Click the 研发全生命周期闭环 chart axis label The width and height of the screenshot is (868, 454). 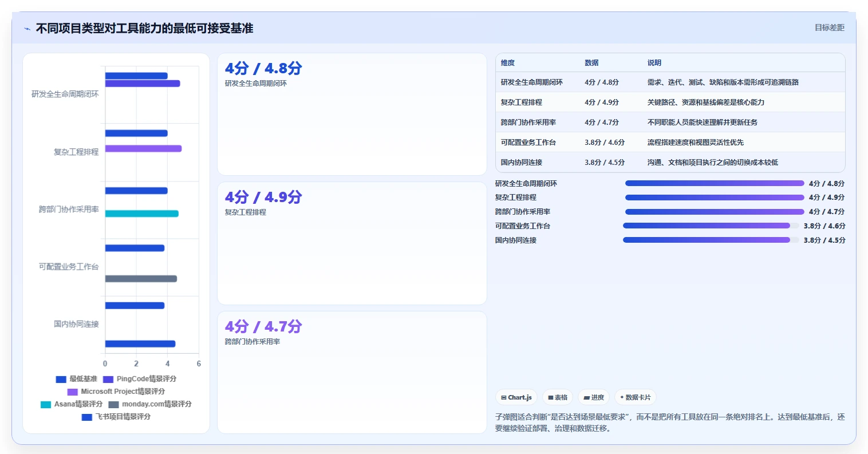click(65, 94)
